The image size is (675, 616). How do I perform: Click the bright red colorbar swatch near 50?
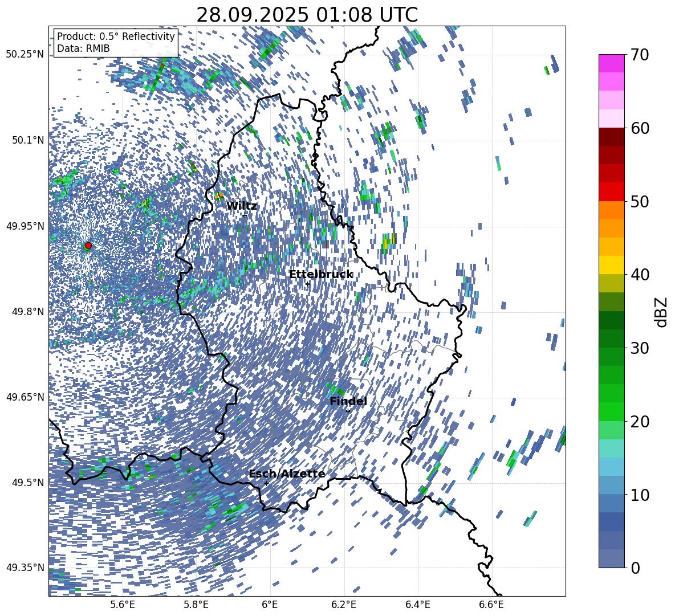612,192
